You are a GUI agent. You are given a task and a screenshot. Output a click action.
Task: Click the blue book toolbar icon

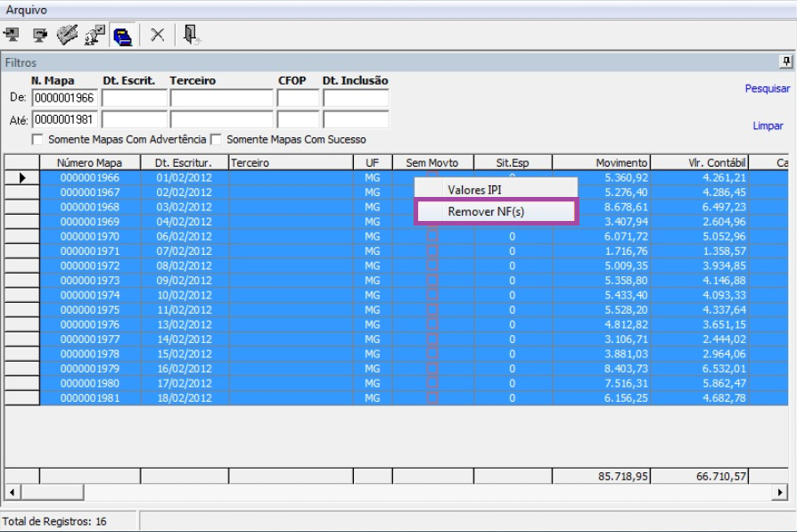(x=122, y=35)
